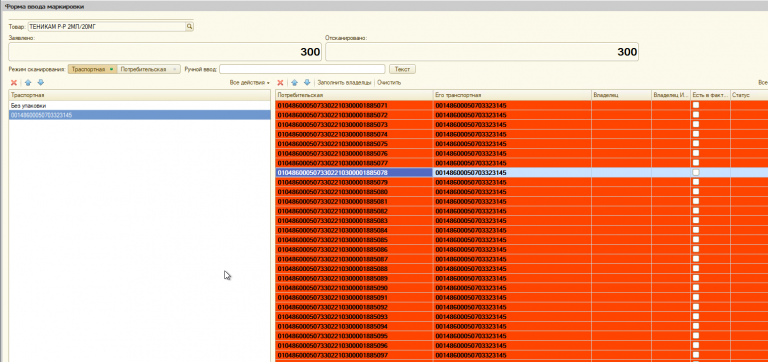The height and width of the screenshot is (362, 768).
Task: Move transport row down (blue down arrow)
Action: [41, 83]
